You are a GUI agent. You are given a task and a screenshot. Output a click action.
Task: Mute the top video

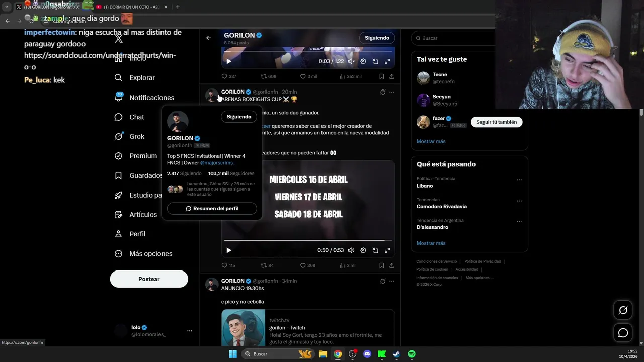click(351, 61)
